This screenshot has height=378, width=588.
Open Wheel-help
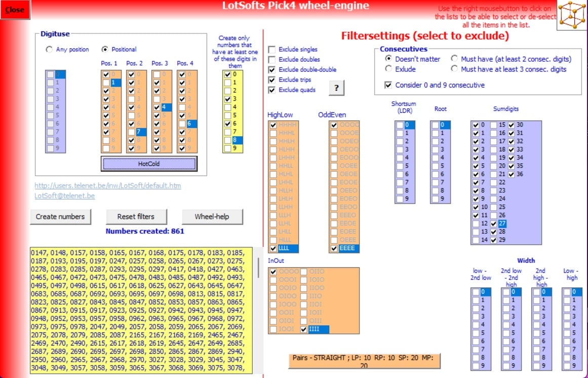click(212, 217)
